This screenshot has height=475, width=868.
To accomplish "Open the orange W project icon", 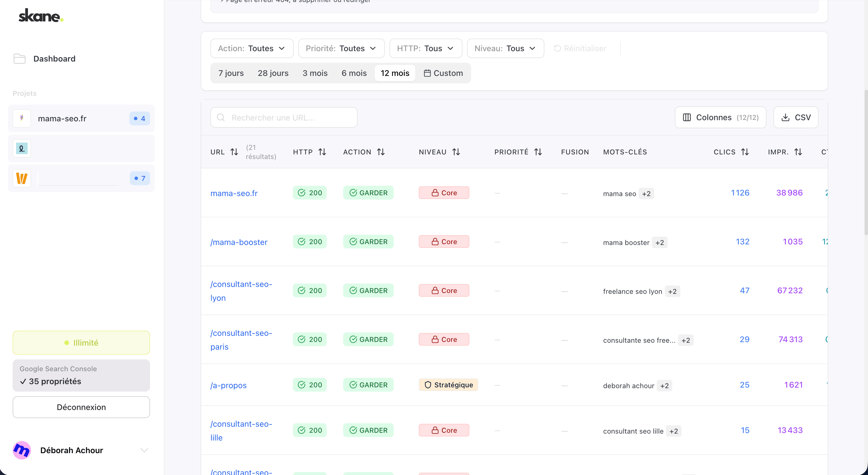I will pos(22,178).
